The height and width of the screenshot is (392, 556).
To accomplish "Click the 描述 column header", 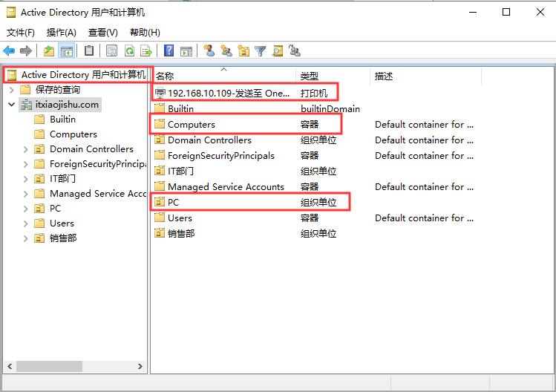I will pos(385,76).
